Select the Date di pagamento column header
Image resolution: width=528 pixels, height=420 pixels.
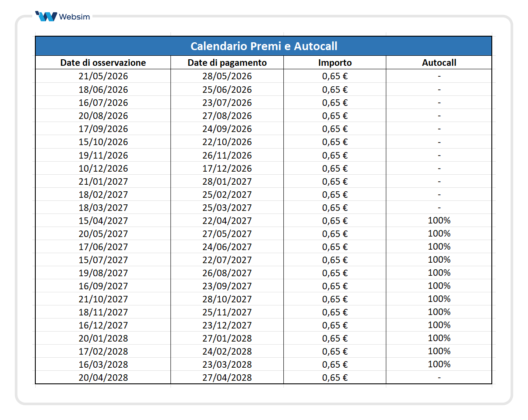pyautogui.click(x=227, y=62)
